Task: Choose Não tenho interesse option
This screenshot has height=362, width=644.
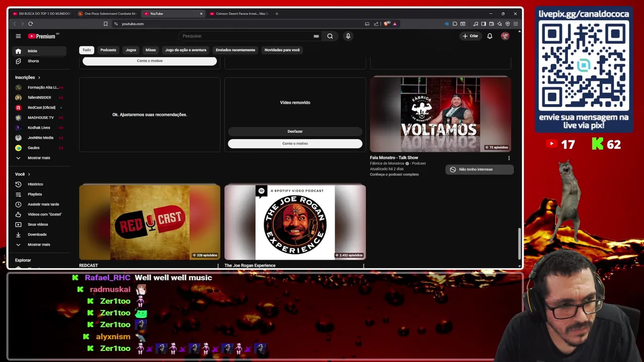Action: [479, 169]
